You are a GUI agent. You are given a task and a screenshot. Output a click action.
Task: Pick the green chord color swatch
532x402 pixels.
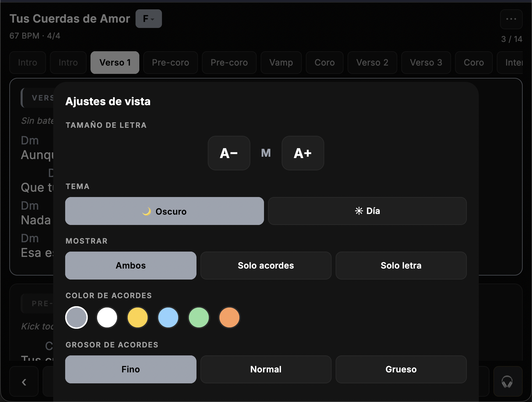[199, 317]
